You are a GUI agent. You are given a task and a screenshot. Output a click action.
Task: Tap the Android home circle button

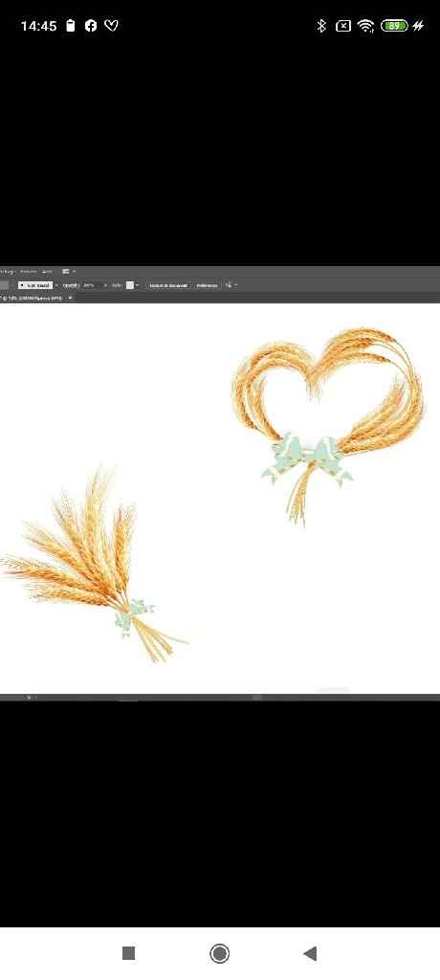pyautogui.click(x=219, y=953)
